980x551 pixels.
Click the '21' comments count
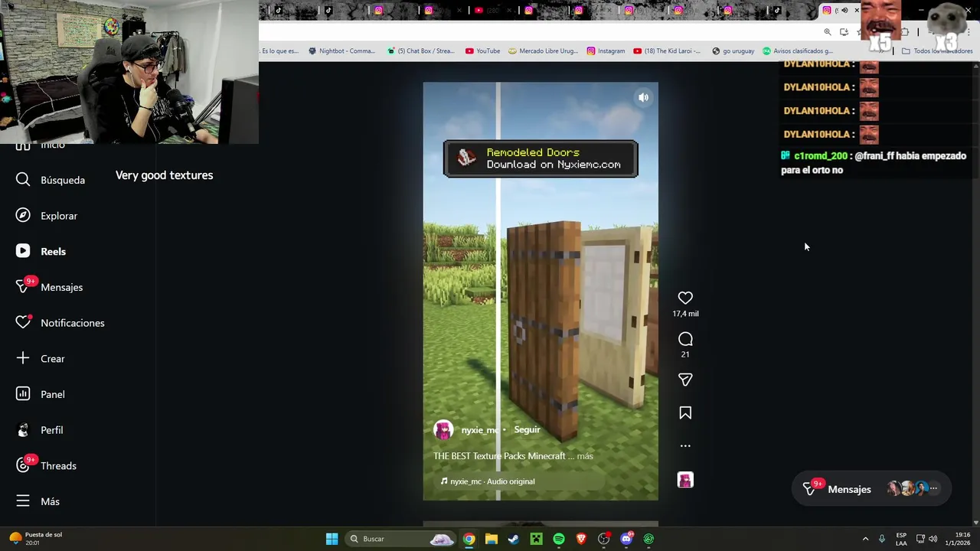tap(685, 354)
